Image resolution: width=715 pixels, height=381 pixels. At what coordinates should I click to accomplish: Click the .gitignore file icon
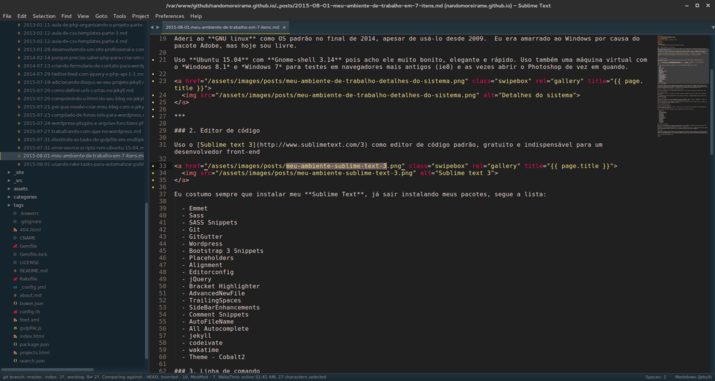pyautogui.click(x=16, y=221)
